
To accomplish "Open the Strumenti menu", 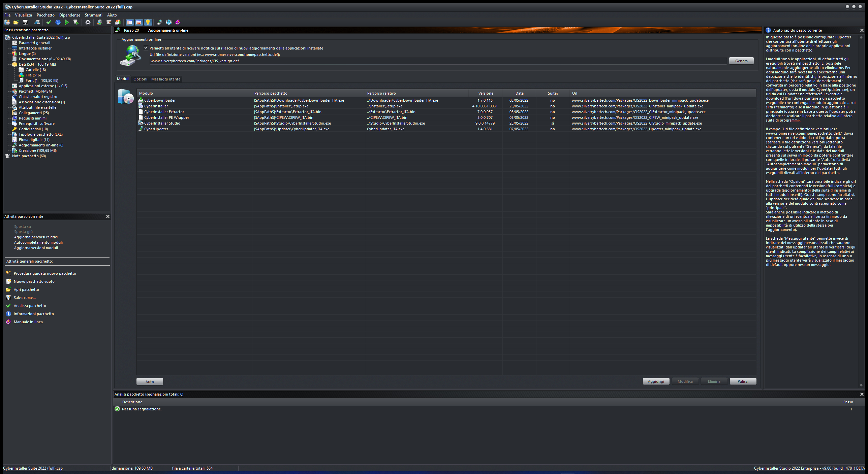I will tap(94, 15).
